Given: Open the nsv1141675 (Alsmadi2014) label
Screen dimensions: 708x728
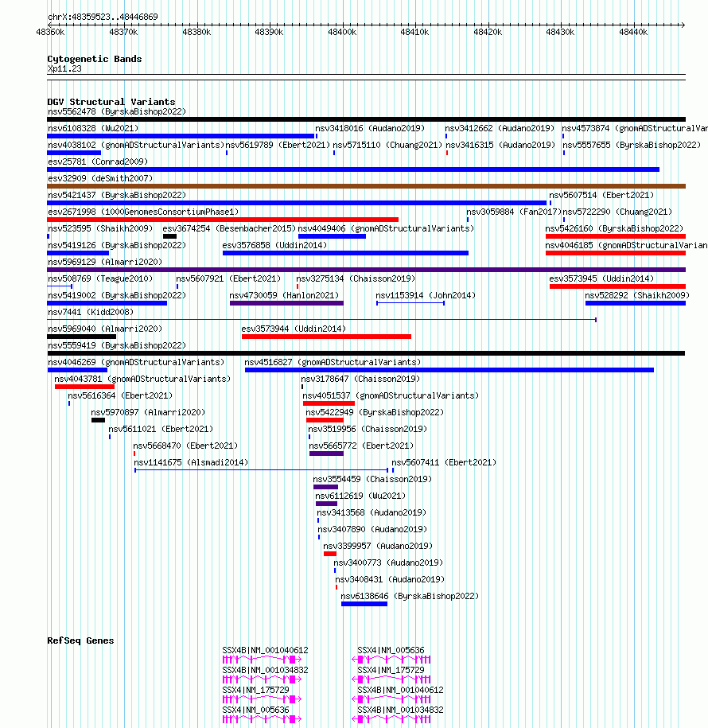Looking at the screenshot, I should click(x=191, y=463).
